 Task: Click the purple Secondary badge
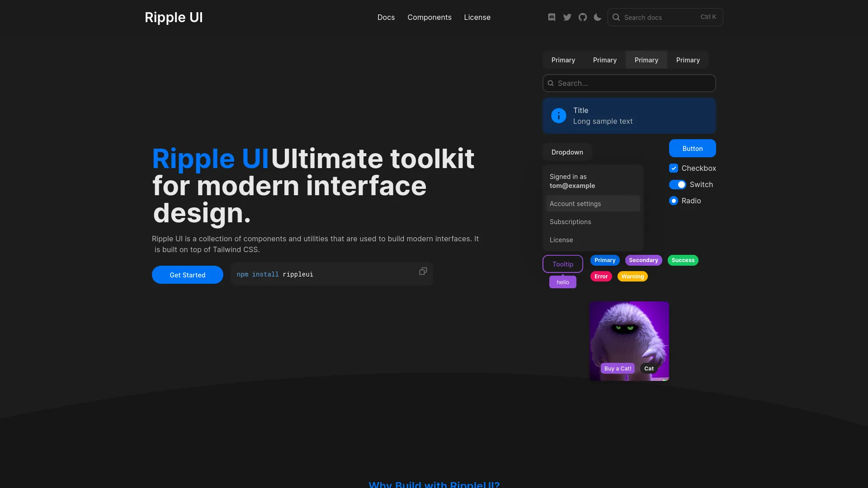tap(643, 260)
